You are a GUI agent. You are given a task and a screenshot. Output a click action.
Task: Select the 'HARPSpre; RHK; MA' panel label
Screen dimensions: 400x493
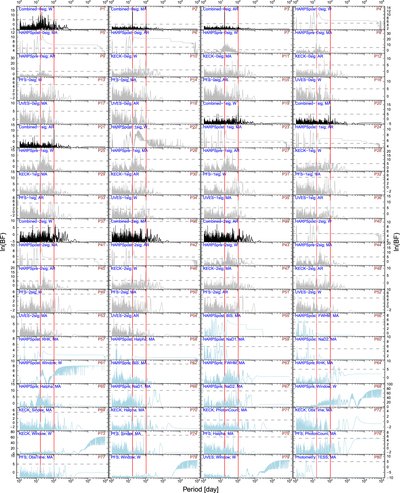click(314, 363)
